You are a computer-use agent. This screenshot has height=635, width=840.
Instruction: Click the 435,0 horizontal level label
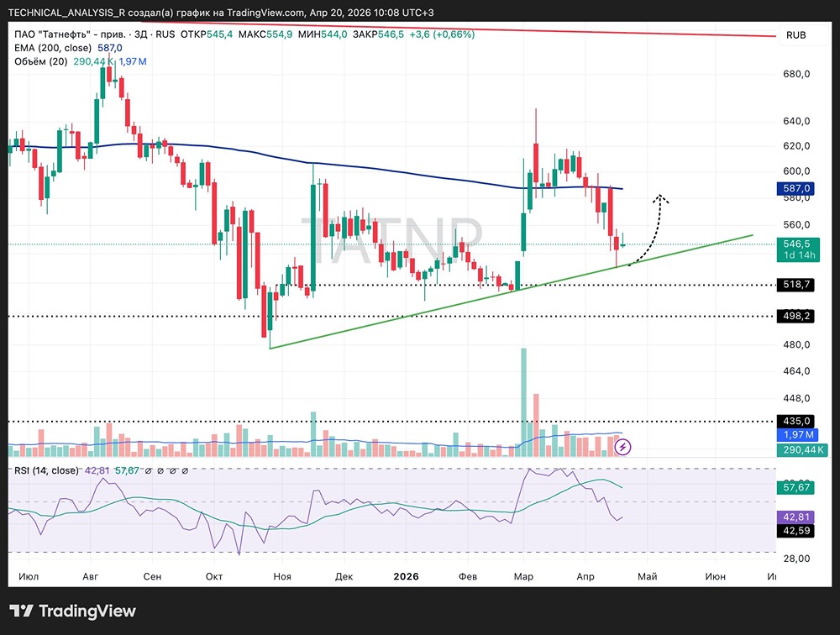coord(795,421)
